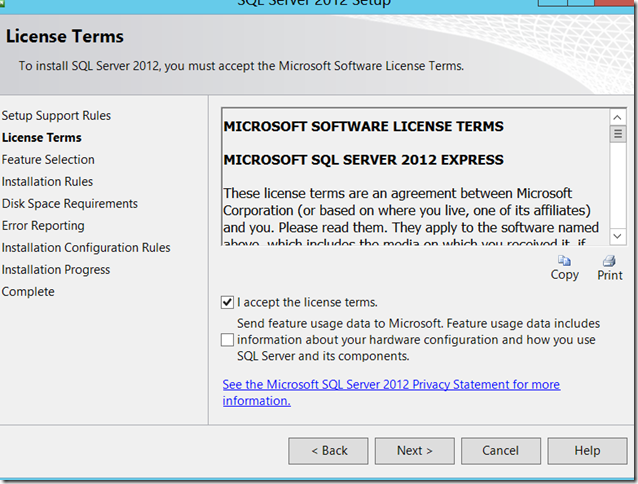This screenshot has width=638, height=484.
Task: Toggle the accept license terms checkbox
Action: pos(227,302)
